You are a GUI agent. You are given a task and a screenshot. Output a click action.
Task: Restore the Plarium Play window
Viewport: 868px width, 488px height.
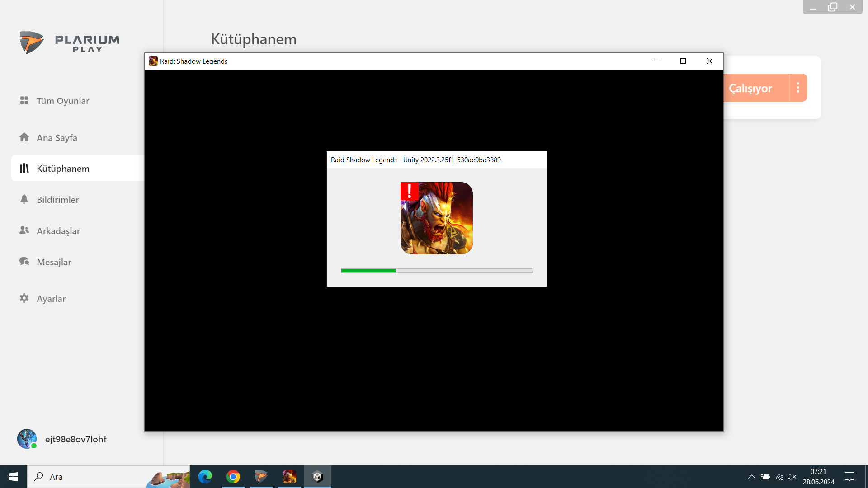pos(833,7)
